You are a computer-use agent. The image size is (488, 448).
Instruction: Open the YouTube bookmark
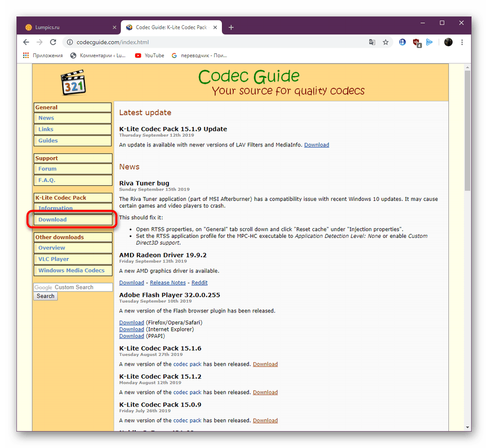pyautogui.click(x=149, y=55)
